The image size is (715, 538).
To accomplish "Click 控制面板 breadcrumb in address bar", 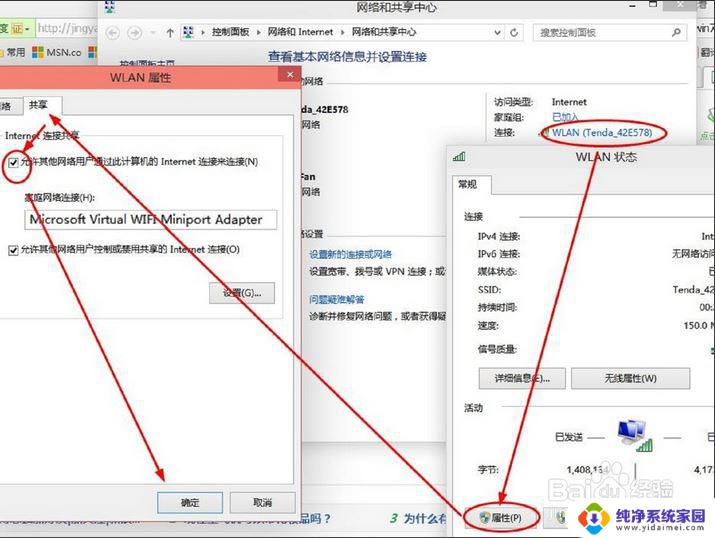I will tap(230, 32).
